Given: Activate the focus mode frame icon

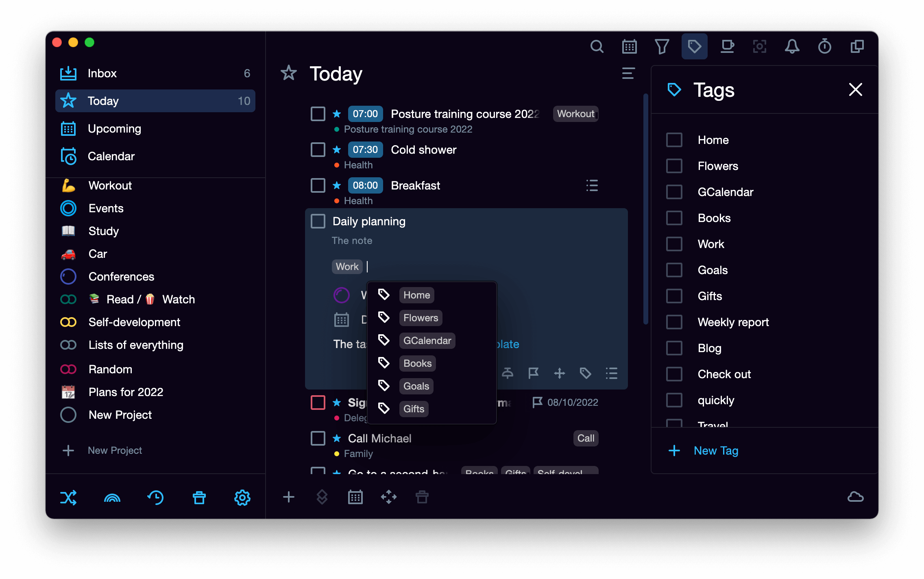Looking at the screenshot, I should [759, 47].
